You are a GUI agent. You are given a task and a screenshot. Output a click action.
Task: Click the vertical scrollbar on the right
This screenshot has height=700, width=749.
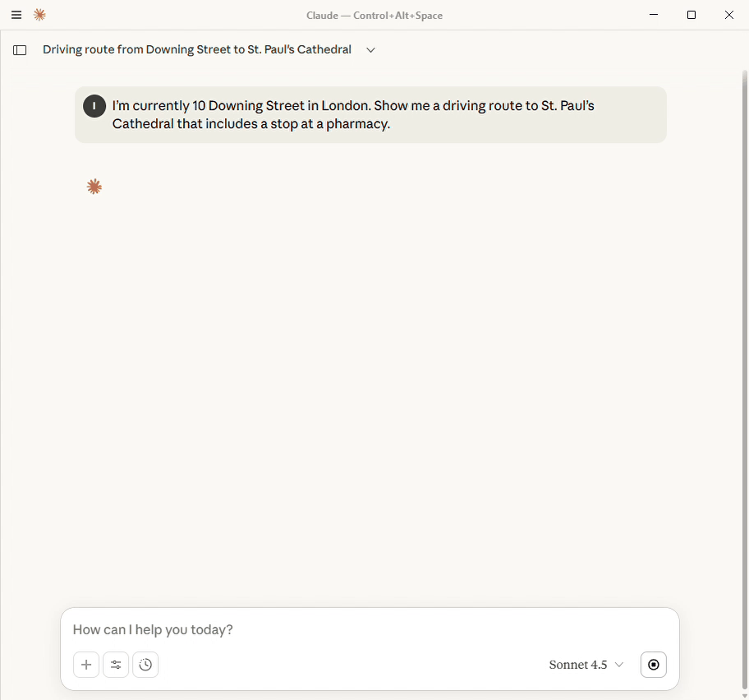pos(744,370)
